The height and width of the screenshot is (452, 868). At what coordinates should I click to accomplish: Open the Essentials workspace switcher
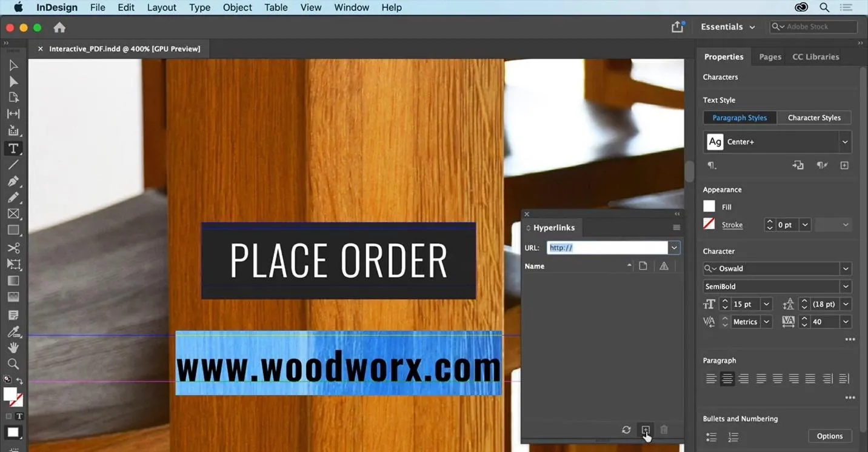click(x=727, y=27)
